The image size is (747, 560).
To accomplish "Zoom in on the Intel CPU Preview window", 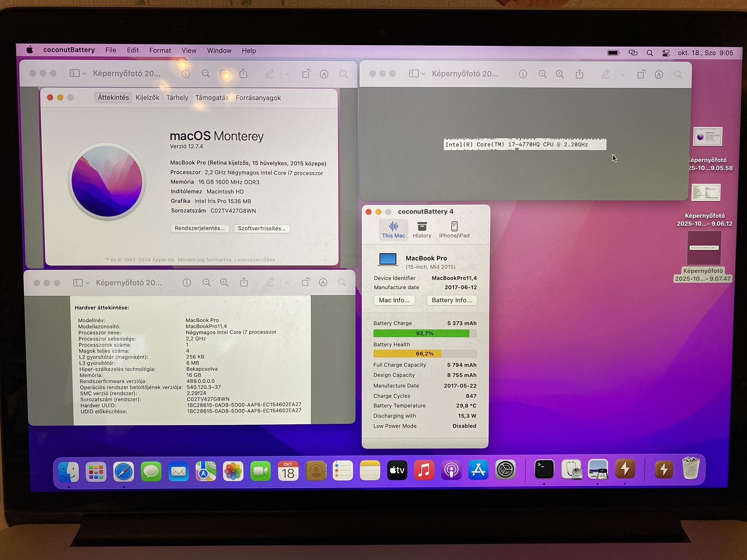I will click(x=560, y=74).
